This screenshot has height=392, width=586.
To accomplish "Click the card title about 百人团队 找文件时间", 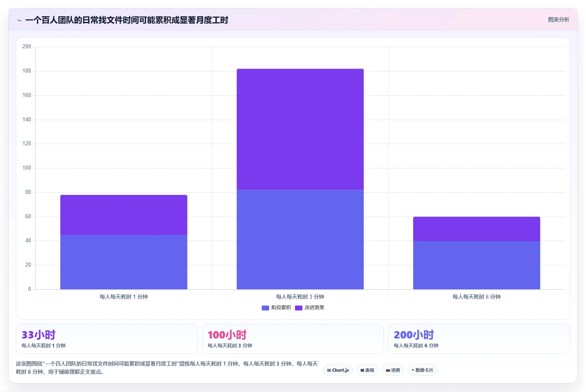I will 127,20.
